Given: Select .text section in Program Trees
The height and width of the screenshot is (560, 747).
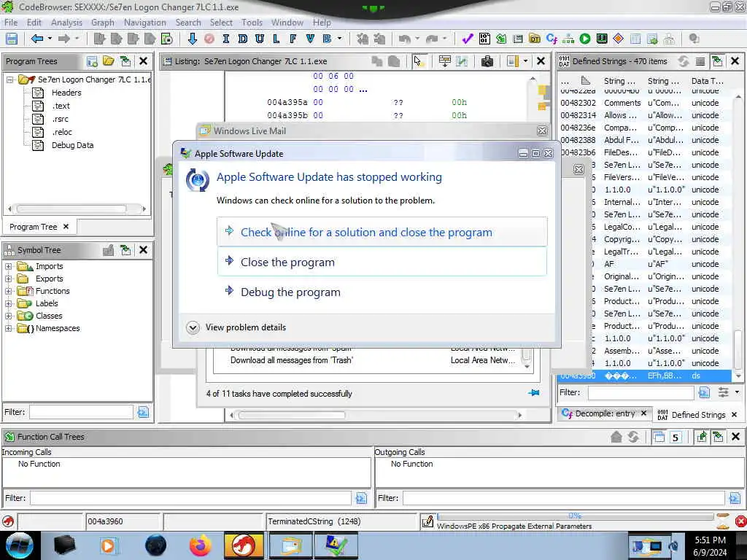Looking at the screenshot, I should 61,106.
